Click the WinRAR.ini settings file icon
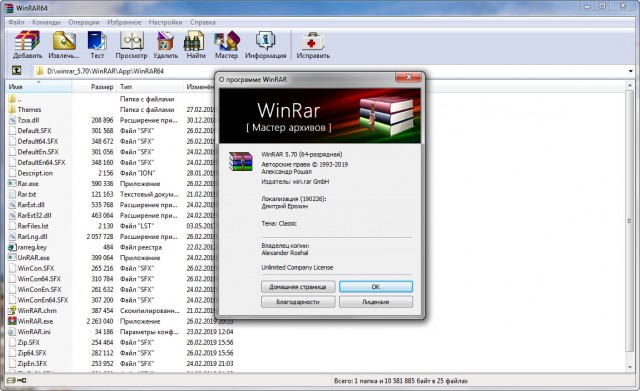640x391 pixels. [12, 331]
